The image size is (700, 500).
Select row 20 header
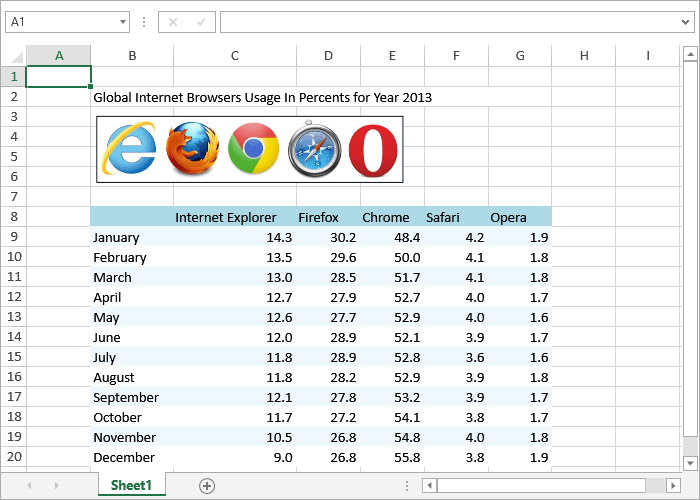click(14, 456)
